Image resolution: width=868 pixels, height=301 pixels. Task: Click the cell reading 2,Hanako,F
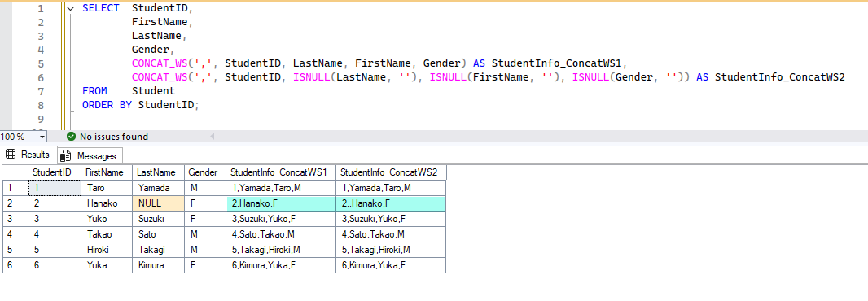(x=281, y=203)
